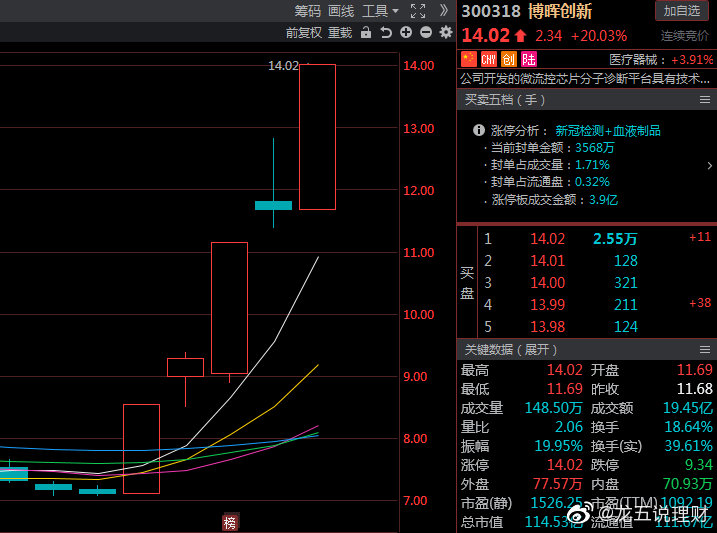Click the 13.00 price axis label
The image size is (717, 533).
click(418, 128)
